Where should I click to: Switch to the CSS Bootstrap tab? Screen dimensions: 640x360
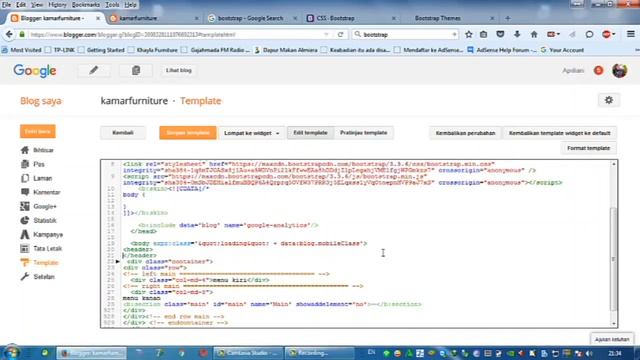point(351,18)
